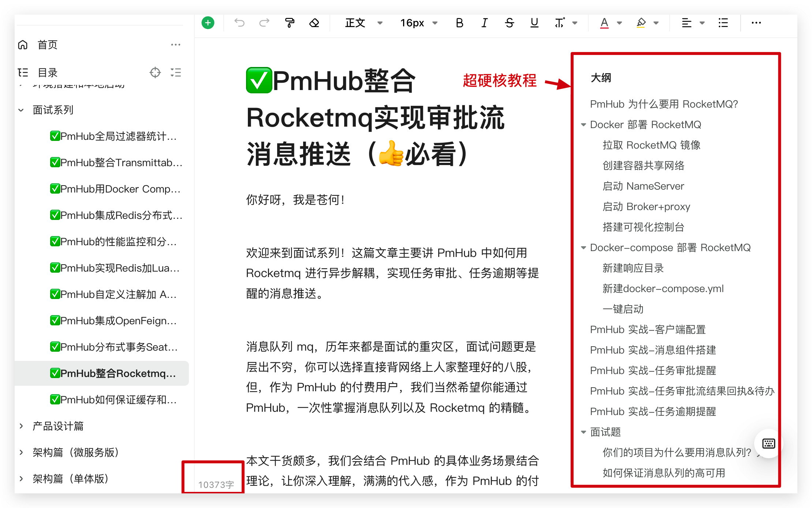The height and width of the screenshot is (508, 812).
Task: Toggle strikethrough formatting
Action: tap(509, 23)
